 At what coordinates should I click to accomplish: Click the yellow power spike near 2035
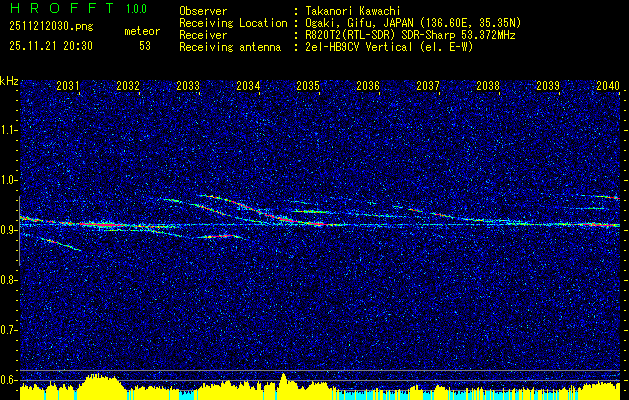[283, 386]
